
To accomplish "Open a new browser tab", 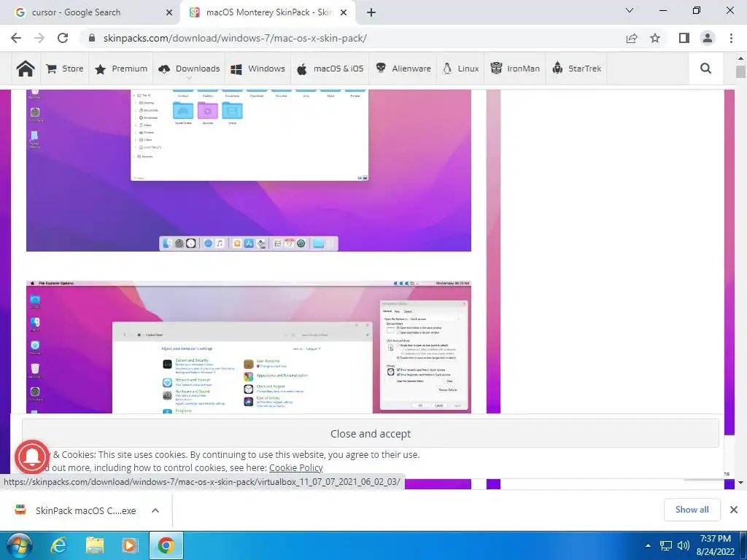I will tap(371, 12).
